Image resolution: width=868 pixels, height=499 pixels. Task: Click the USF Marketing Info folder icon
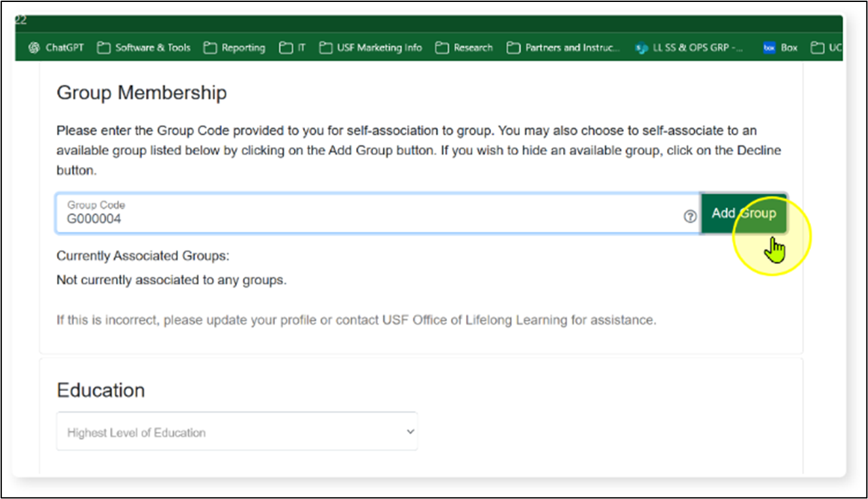point(325,47)
